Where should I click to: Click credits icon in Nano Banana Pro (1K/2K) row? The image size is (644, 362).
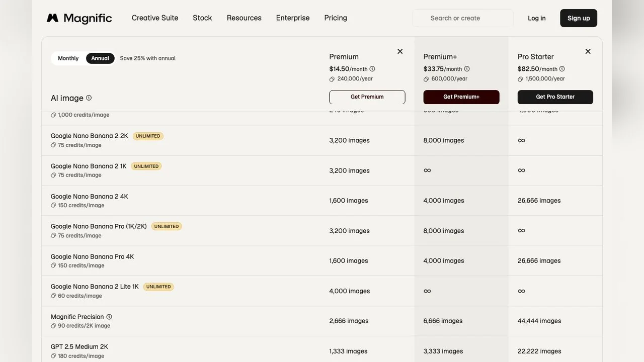[x=53, y=236]
